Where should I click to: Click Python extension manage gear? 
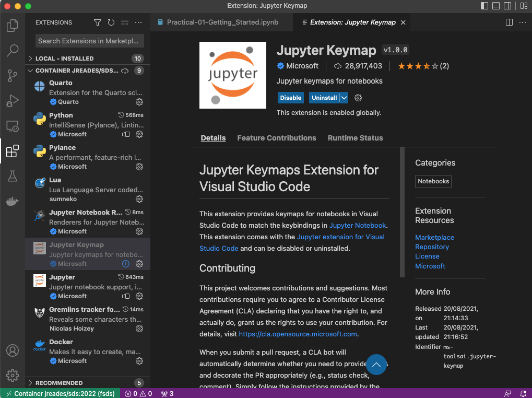139,134
